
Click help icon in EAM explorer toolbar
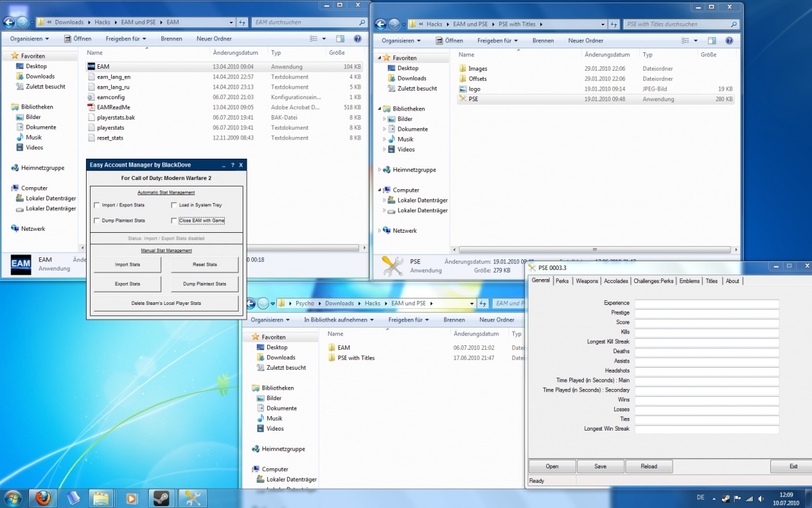coord(358,39)
